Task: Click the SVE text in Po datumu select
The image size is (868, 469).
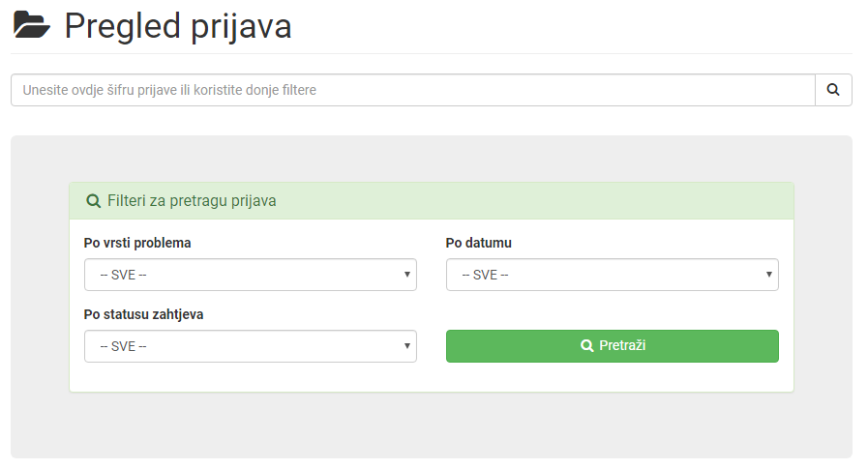Action: [485, 275]
